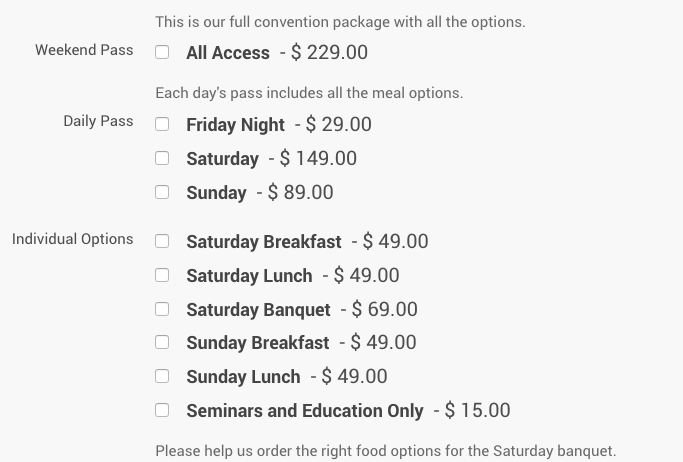The image size is (683, 462).
Task: Tick the Sunday Breakfast checkbox
Action: point(162,342)
